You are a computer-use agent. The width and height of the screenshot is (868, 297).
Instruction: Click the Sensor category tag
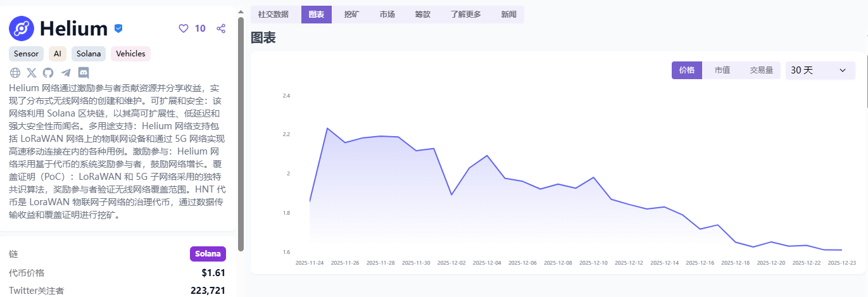coord(26,54)
